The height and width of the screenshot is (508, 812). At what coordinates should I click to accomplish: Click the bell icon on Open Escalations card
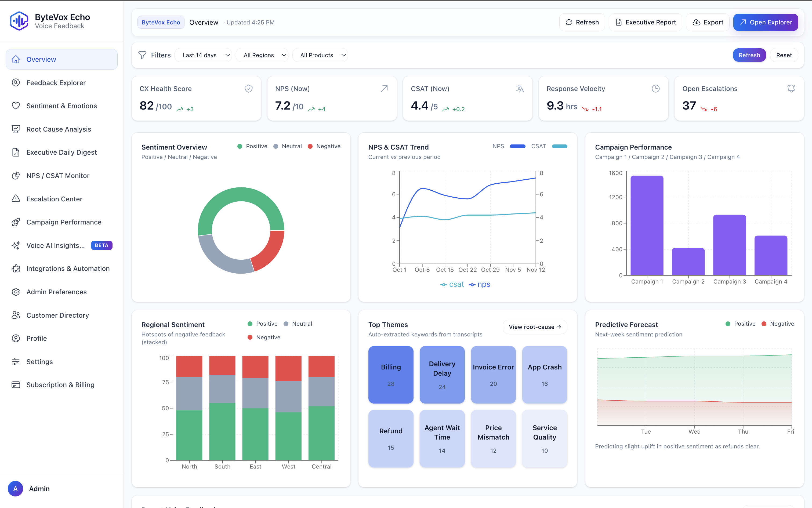pos(791,88)
